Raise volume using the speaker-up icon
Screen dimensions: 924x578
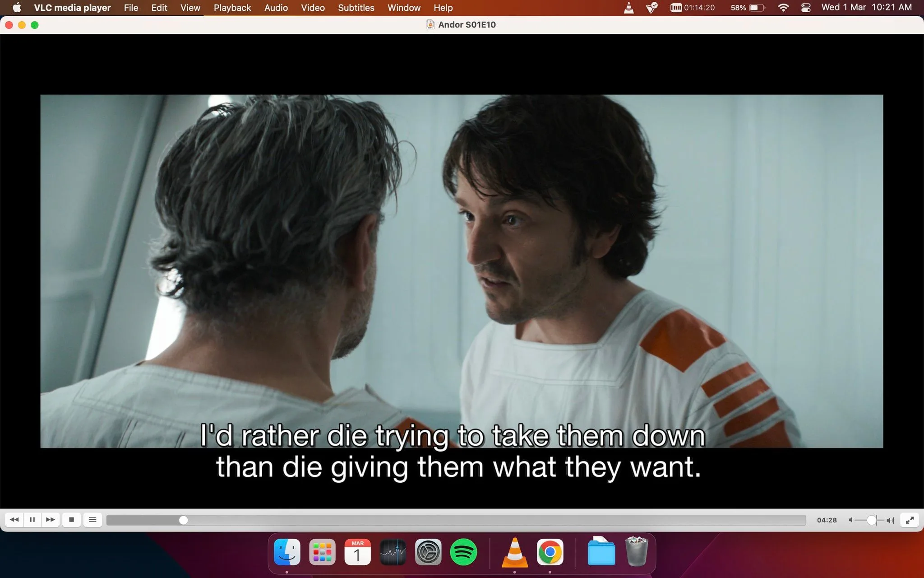point(888,520)
